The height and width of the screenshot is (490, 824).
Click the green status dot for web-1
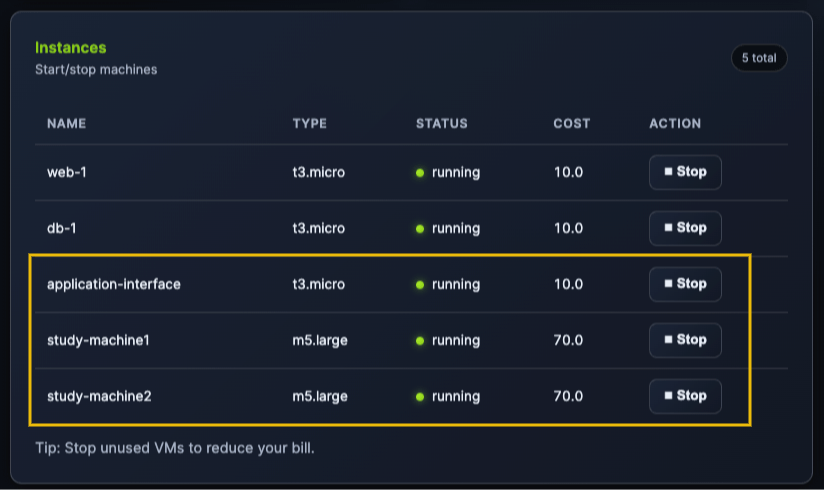[x=421, y=172]
